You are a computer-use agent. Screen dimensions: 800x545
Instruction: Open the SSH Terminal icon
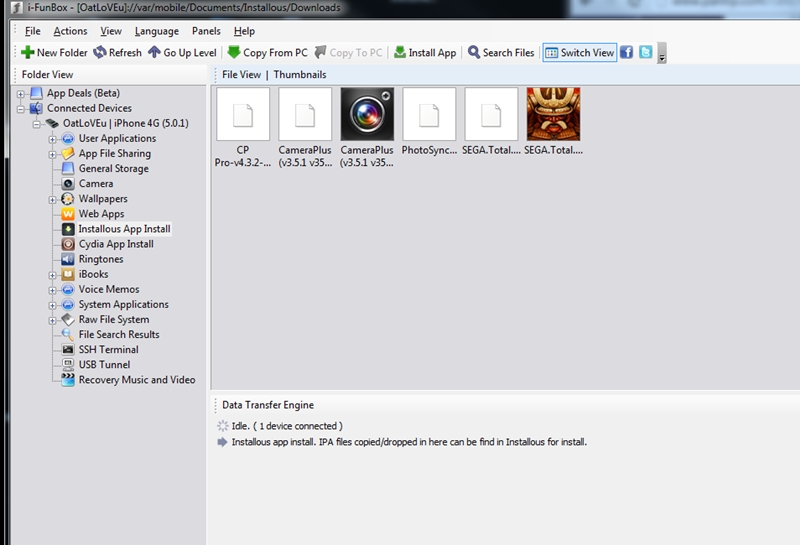tap(68, 350)
